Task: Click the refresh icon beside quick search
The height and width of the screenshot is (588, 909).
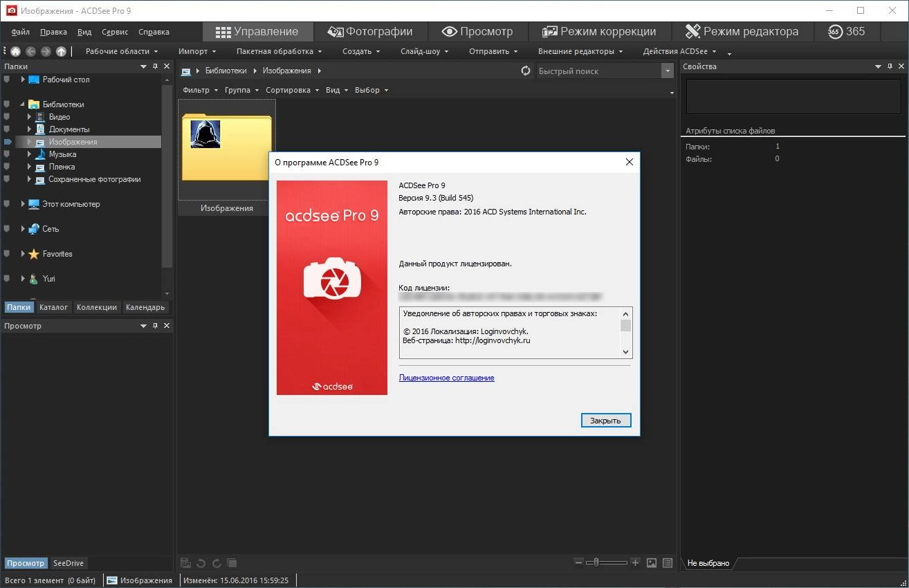Action: coord(526,71)
